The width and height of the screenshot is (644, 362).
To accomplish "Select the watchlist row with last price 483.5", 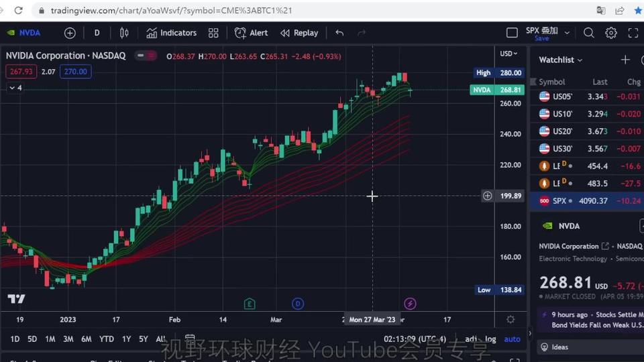I will pos(587,184).
